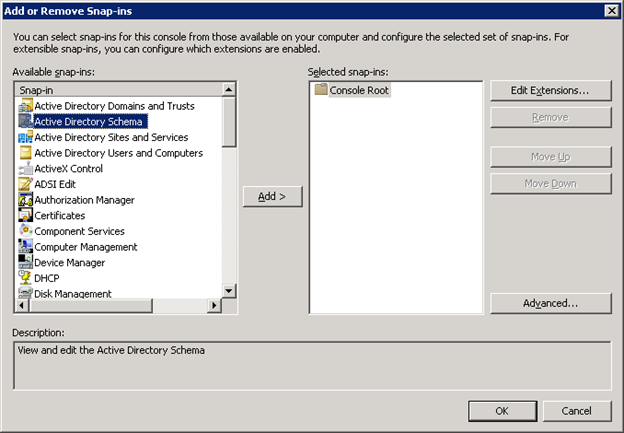
Task: Select Active Directory Schema row text
Action: [x=88, y=121]
